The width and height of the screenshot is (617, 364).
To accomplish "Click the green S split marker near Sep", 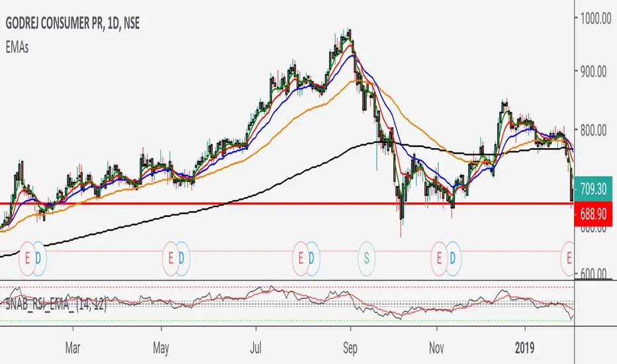I will (366, 259).
